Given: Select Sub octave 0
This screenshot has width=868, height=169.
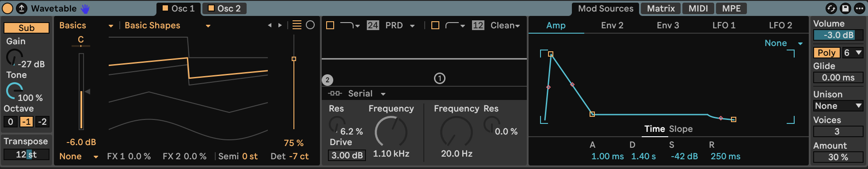Looking at the screenshot, I should click(x=11, y=122).
